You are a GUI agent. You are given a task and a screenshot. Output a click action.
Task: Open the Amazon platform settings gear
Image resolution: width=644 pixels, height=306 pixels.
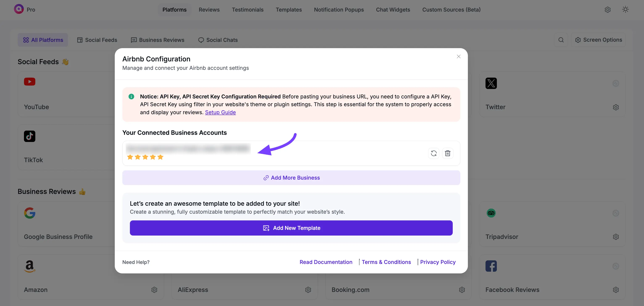coord(154,290)
